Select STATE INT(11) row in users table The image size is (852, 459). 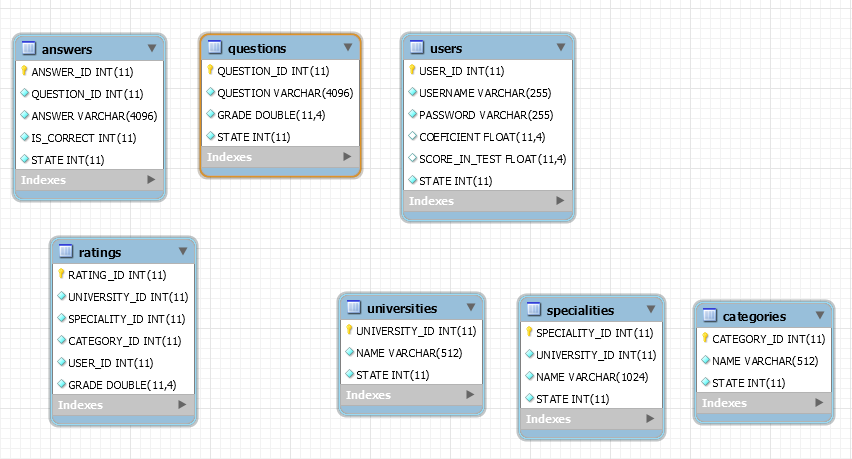(488, 180)
